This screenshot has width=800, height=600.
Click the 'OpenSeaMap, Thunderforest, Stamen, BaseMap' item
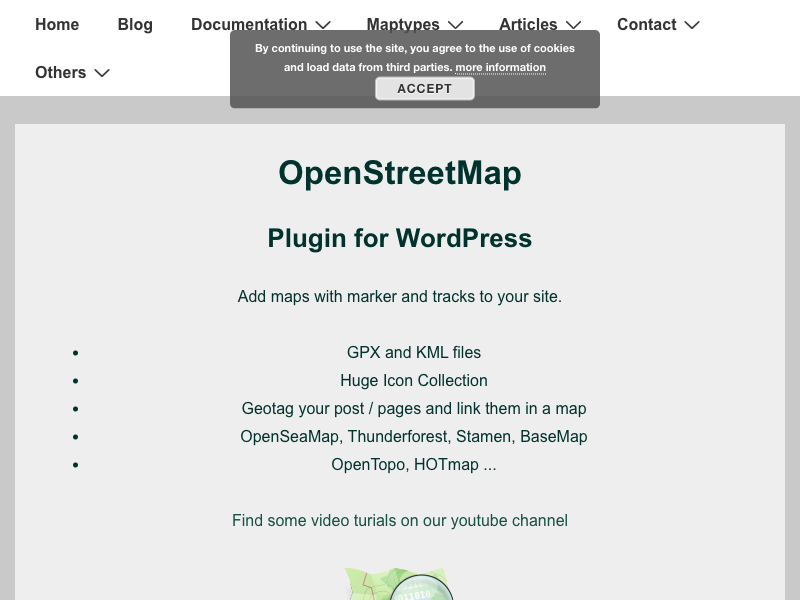pyautogui.click(x=414, y=437)
